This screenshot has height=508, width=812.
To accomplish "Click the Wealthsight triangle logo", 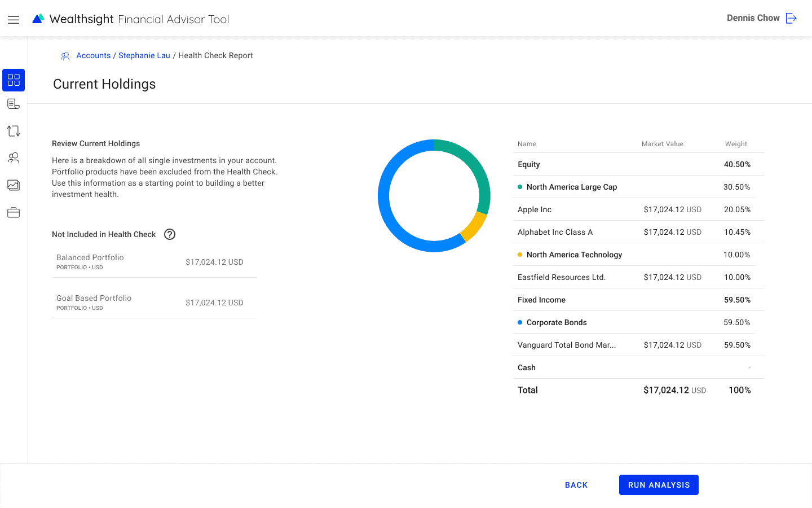I will pyautogui.click(x=37, y=18).
